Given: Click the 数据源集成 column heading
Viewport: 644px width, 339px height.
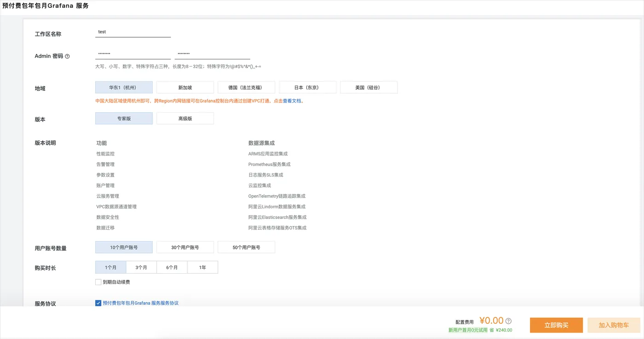Looking at the screenshot, I should pyautogui.click(x=261, y=143).
